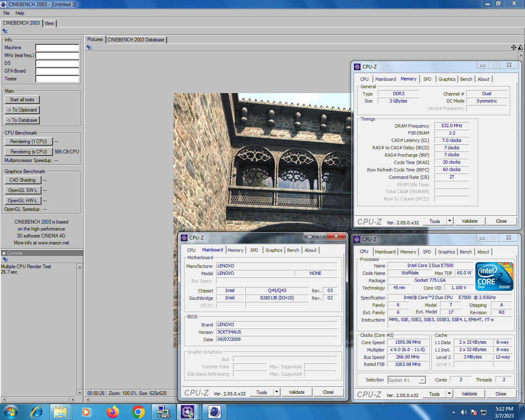Open Tools dropdown arrow in Mainboard CPU-Z
The image size is (525, 420).
coord(276,392)
